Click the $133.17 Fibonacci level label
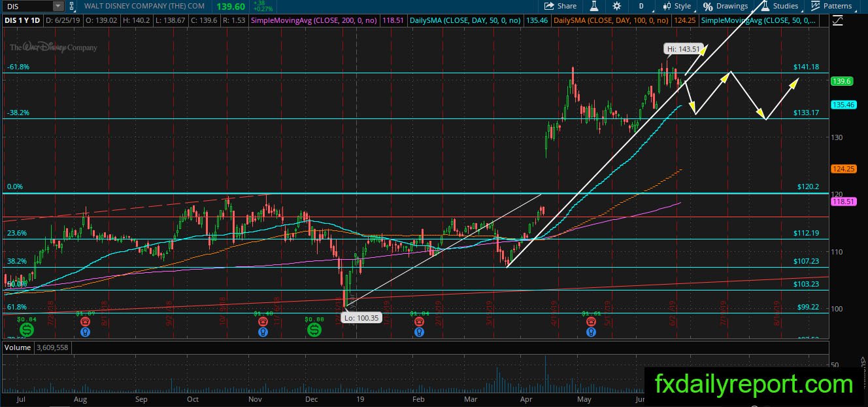The image size is (868, 407). point(806,113)
